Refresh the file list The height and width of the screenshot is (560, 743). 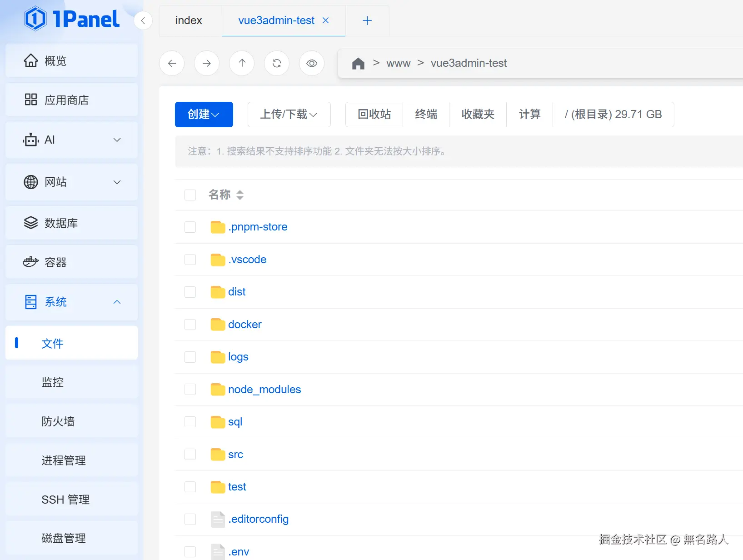[277, 63]
